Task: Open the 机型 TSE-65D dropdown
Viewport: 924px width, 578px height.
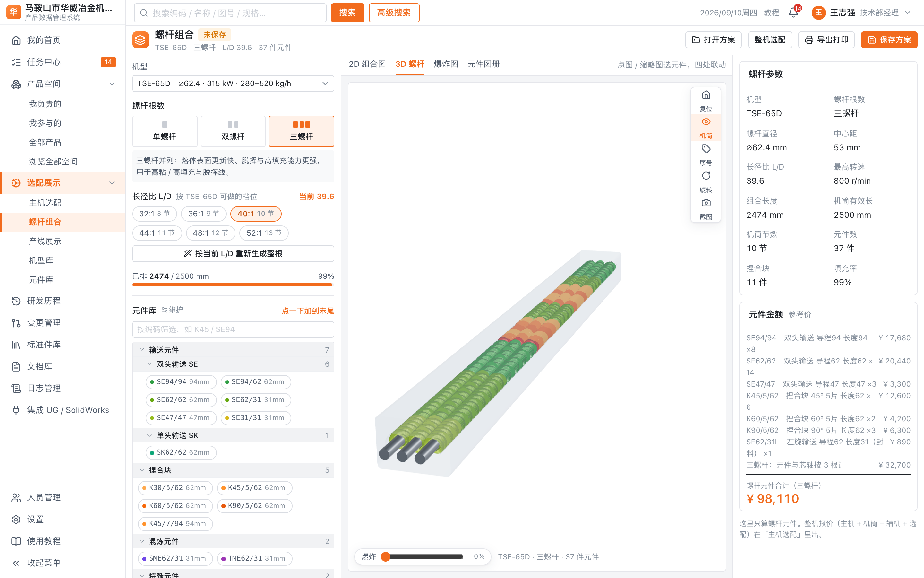Action: click(233, 83)
